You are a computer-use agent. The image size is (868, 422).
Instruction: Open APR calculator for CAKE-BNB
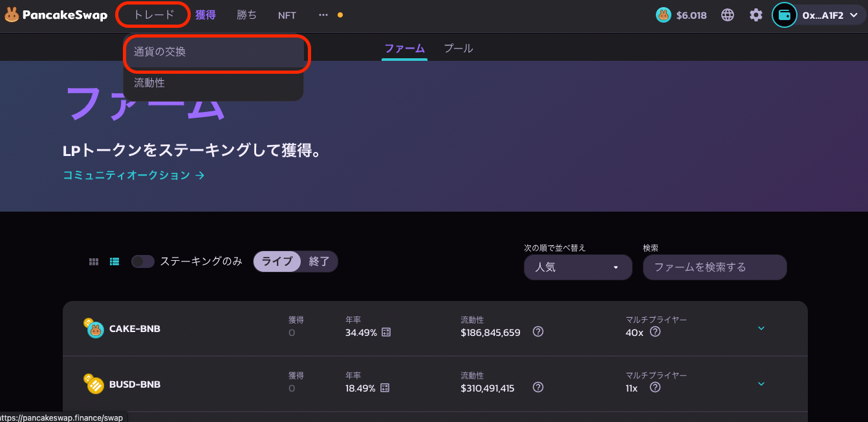386,332
